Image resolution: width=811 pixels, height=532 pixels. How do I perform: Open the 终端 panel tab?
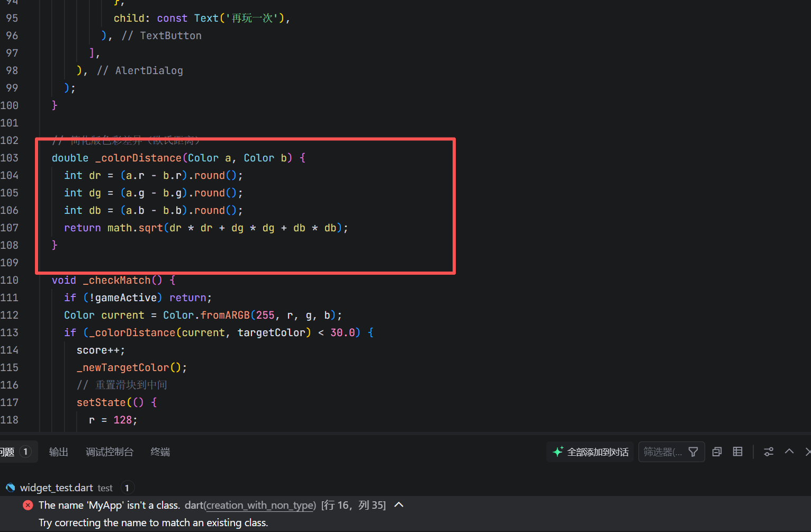click(x=160, y=452)
